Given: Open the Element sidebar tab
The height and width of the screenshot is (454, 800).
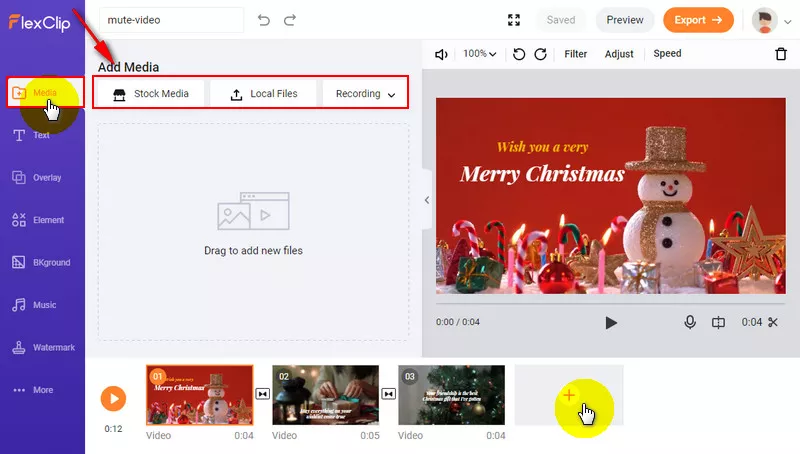Looking at the screenshot, I should (38, 220).
